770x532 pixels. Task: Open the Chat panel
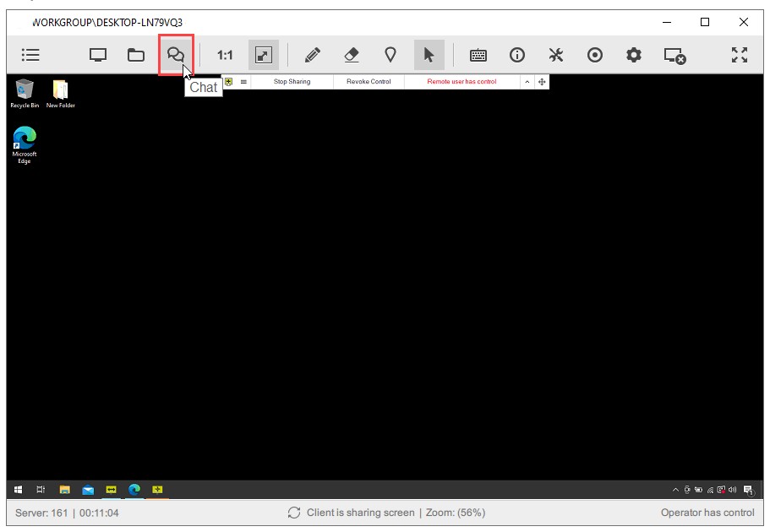tap(175, 55)
